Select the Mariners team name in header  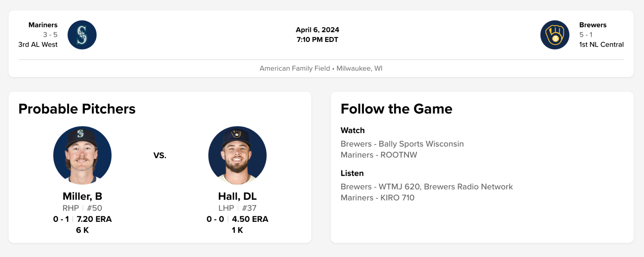tap(43, 25)
